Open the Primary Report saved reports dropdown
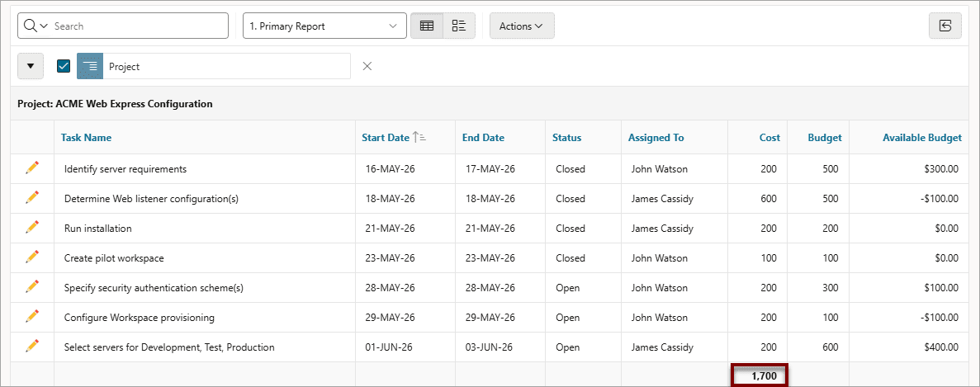Image resolution: width=980 pixels, height=387 pixels. click(x=324, y=26)
